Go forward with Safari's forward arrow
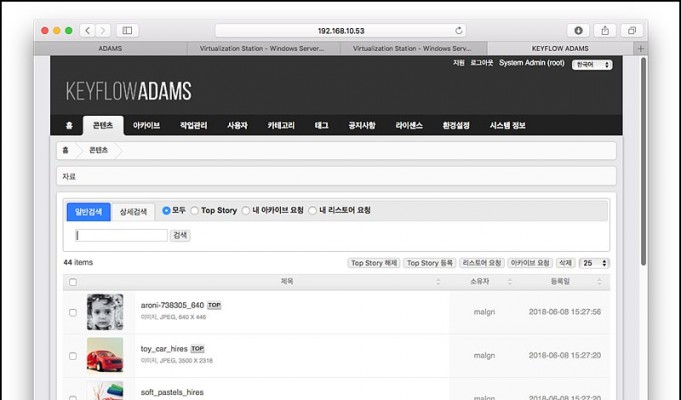The image size is (681, 400). point(103,30)
